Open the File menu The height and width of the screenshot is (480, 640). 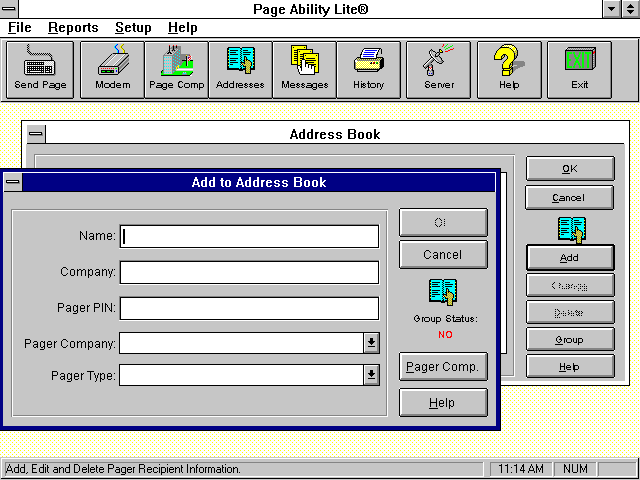(20, 28)
